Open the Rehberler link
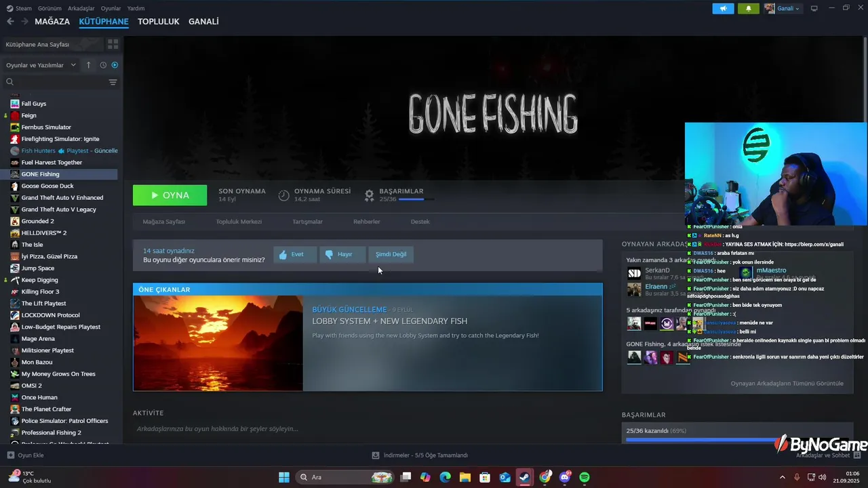This screenshot has width=868, height=488. [366, 222]
